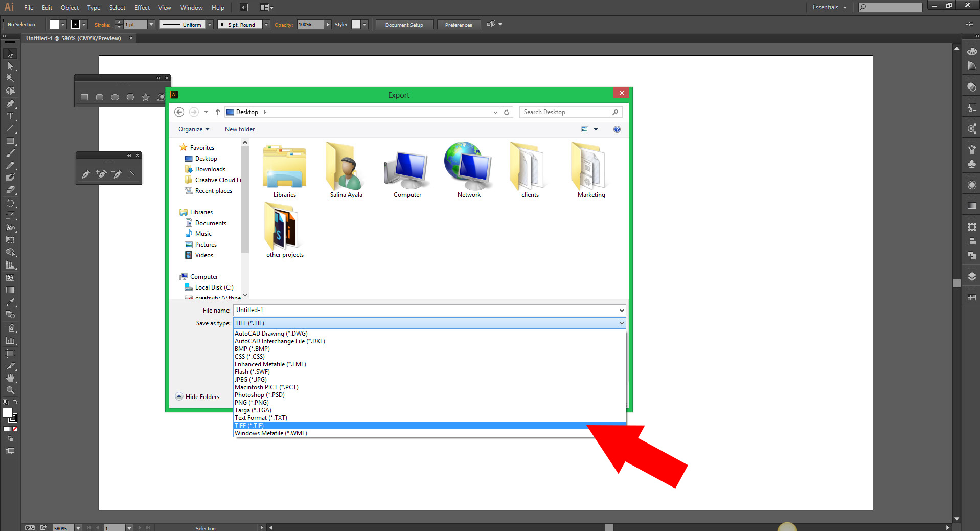Image resolution: width=980 pixels, height=531 pixels.
Task: Click the Refresh button in Export dialog
Action: tap(507, 112)
